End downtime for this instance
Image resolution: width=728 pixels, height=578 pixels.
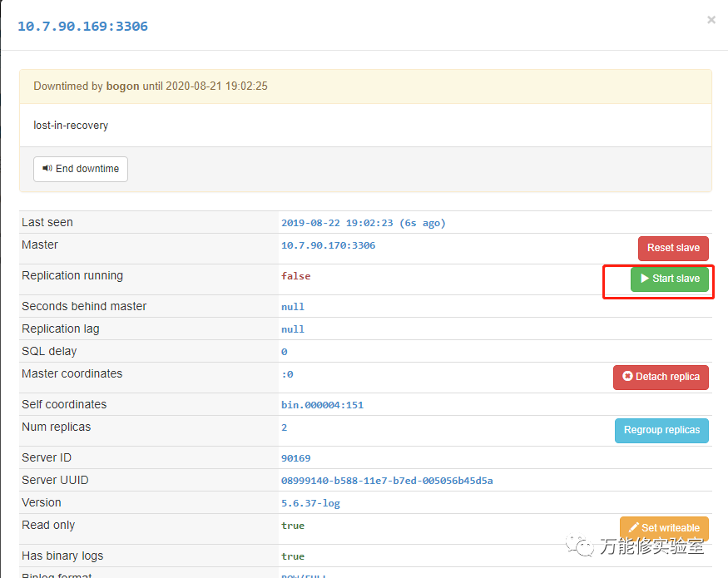click(81, 169)
